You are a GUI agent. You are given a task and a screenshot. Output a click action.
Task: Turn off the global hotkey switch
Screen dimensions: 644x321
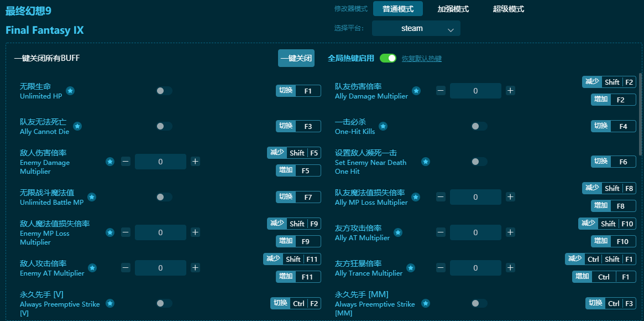[388, 58]
